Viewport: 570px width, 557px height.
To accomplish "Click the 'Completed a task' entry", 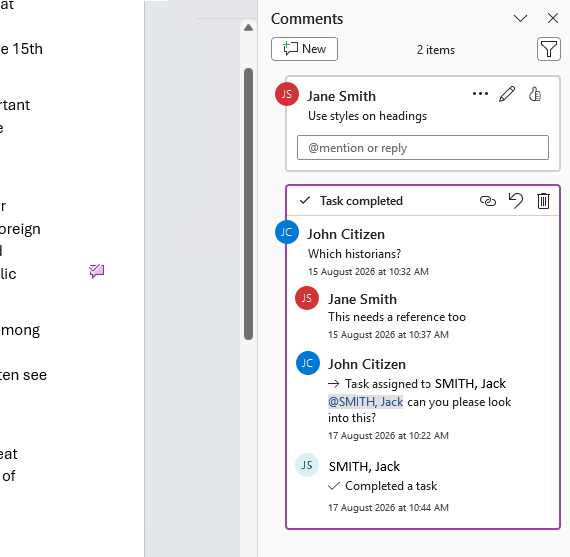I will [382, 486].
